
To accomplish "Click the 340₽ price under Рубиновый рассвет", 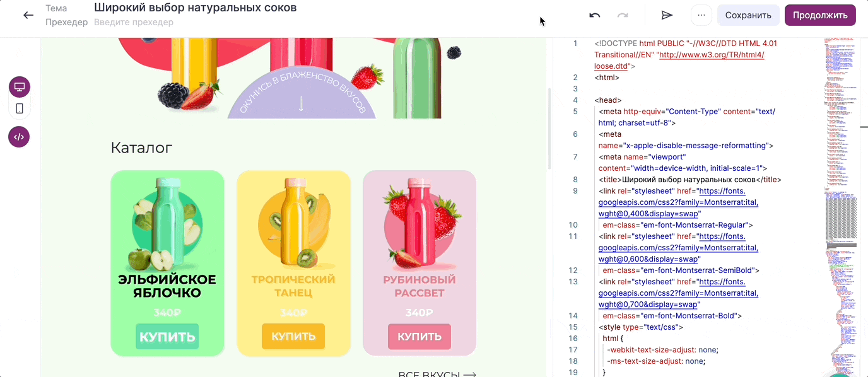I will (x=419, y=313).
